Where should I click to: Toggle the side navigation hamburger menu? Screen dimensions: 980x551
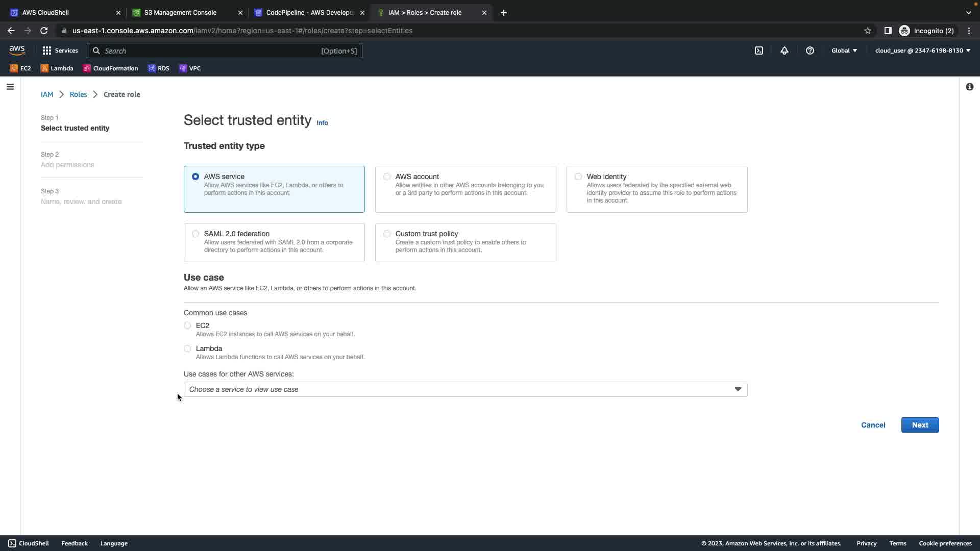click(10, 87)
